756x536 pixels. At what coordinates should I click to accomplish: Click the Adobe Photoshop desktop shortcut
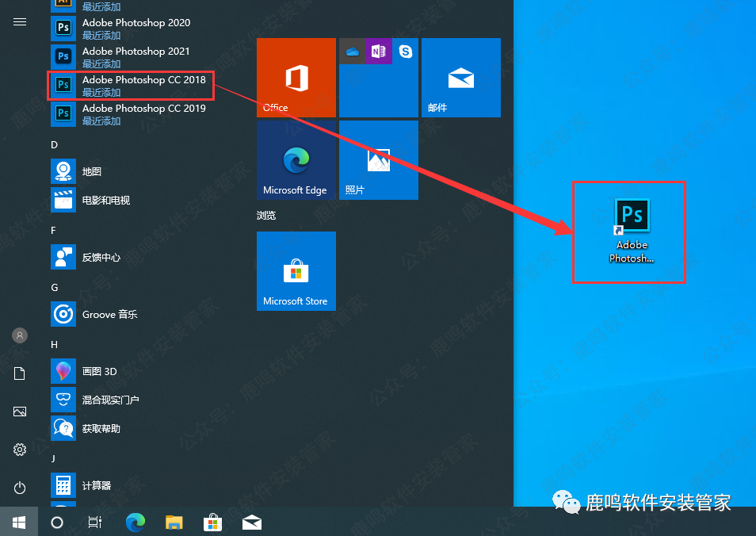coord(632,231)
